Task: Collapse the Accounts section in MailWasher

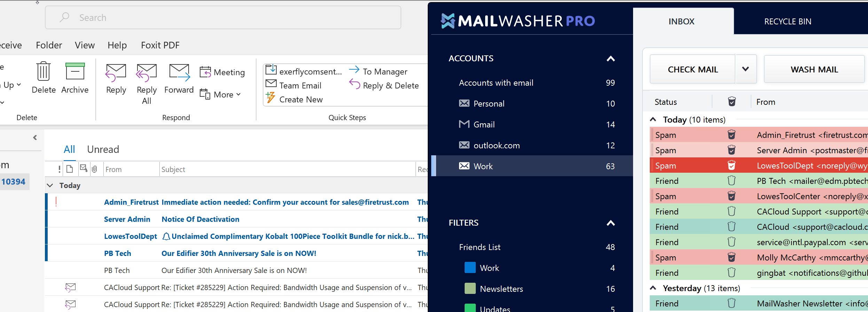Action: [x=611, y=58]
